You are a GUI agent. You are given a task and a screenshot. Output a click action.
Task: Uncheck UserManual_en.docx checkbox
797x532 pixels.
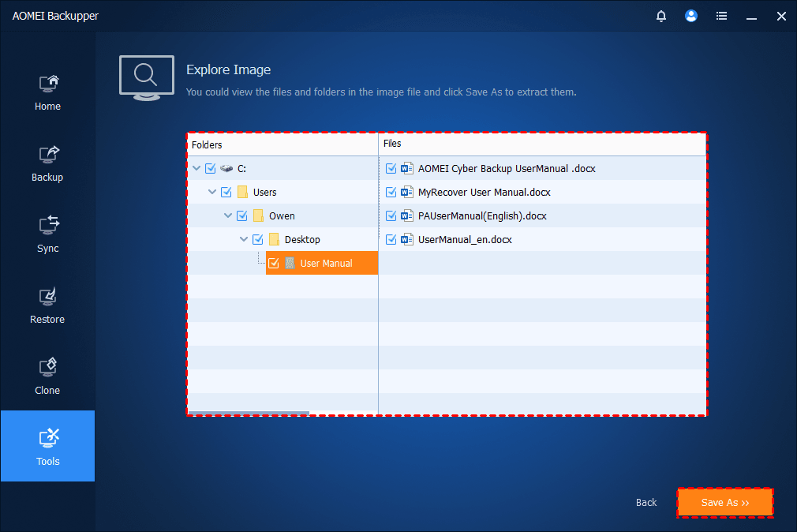[x=391, y=239]
